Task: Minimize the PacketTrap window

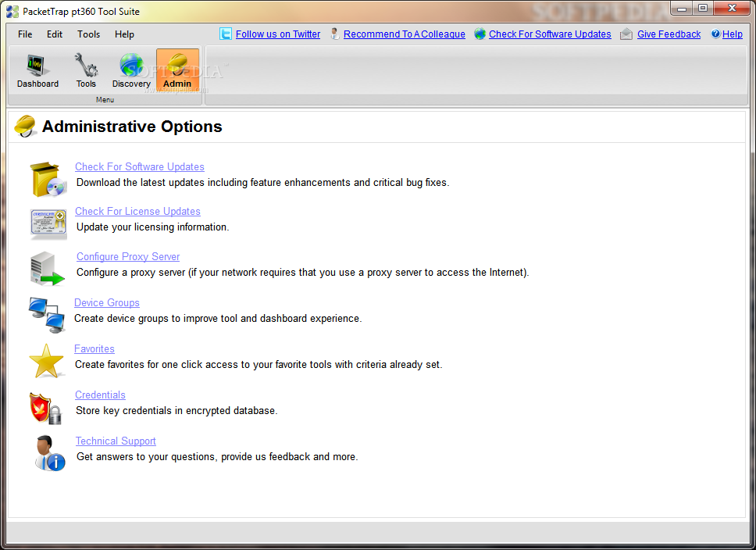Action: click(x=682, y=8)
